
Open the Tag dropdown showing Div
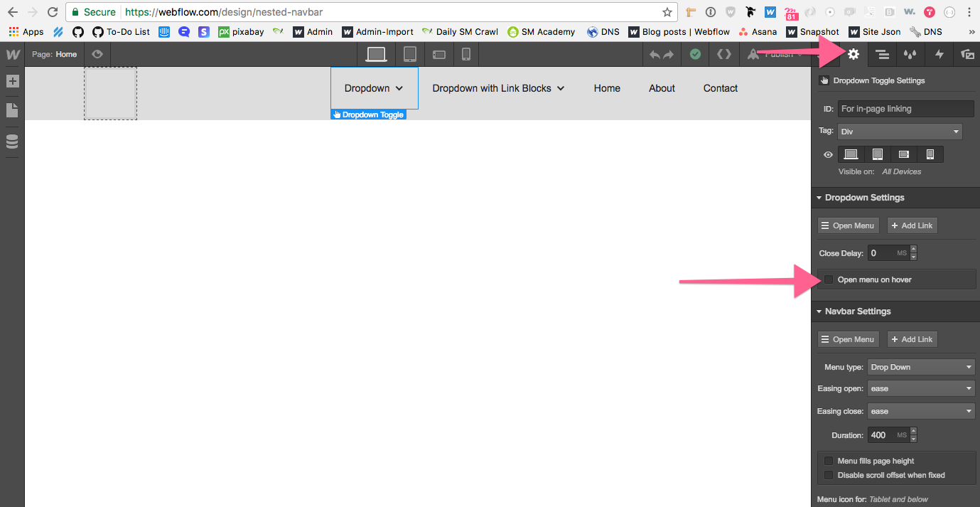click(x=900, y=131)
